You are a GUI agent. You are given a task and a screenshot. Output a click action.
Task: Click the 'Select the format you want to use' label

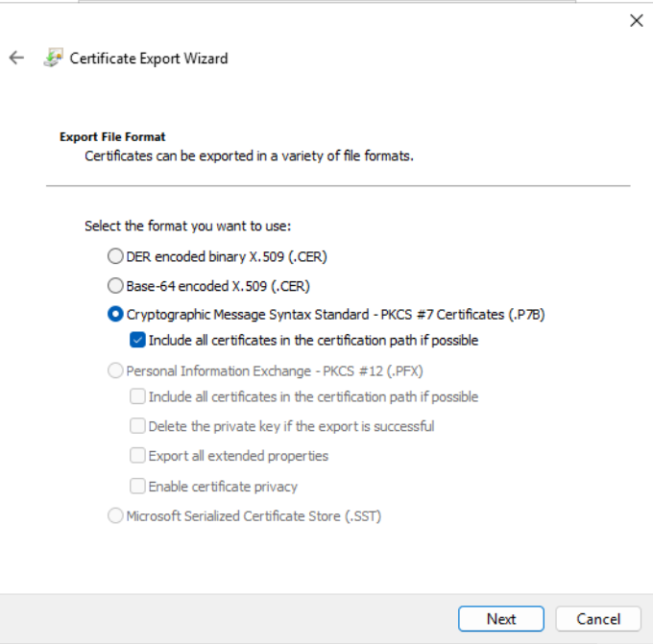coord(187,227)
